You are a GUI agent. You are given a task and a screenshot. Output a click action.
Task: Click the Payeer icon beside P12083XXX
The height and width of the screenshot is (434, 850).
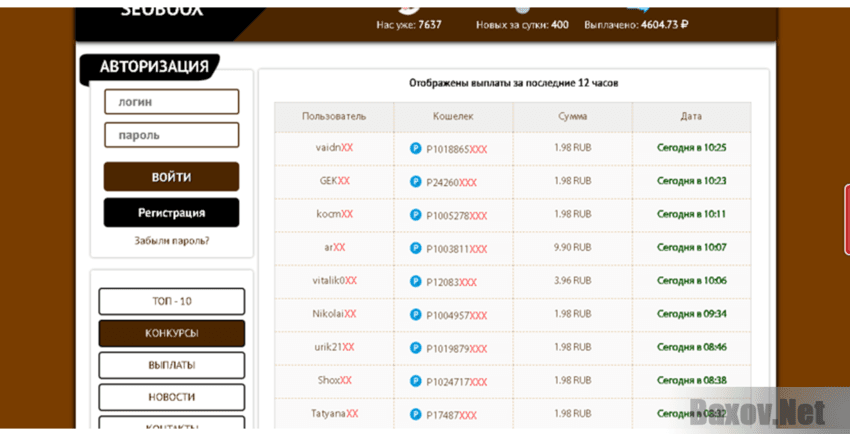(x=416, y=281)
